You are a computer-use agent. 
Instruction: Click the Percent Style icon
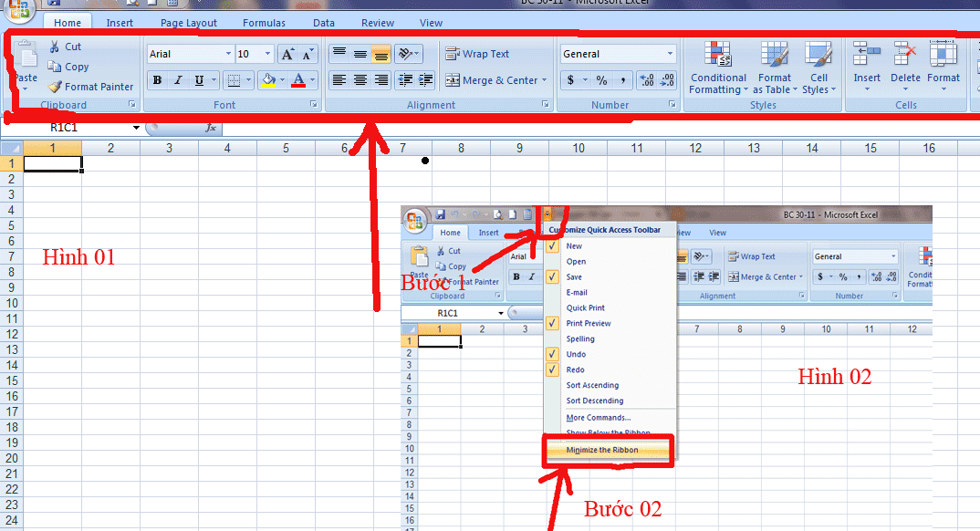[600, 80]
